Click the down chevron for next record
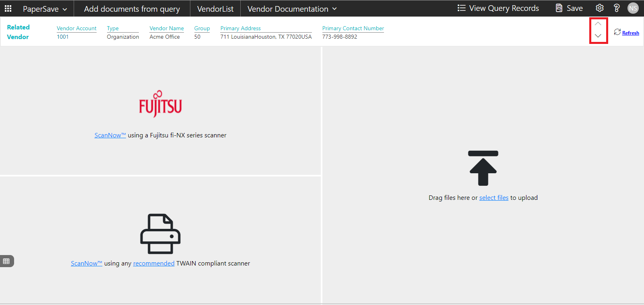This screenshot has height=305, width=644. point(598,36)
